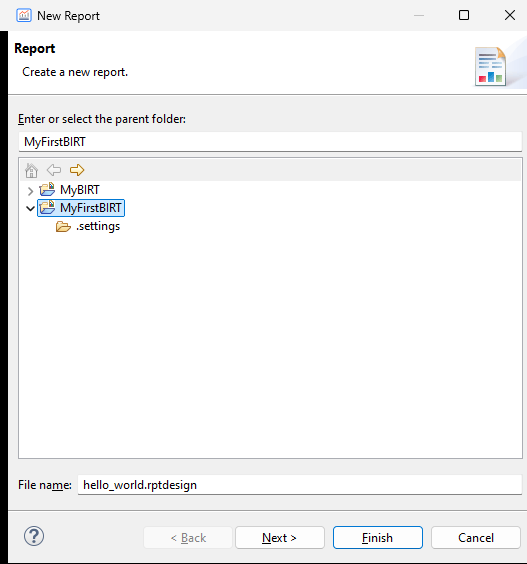Click the Home navigation icon in the folder tree

click(31, 170)
